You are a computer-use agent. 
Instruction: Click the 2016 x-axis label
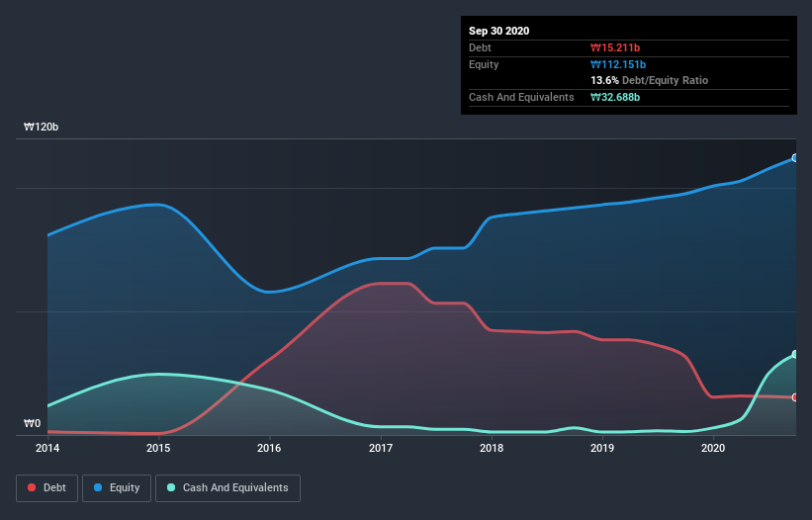(269, 448)
